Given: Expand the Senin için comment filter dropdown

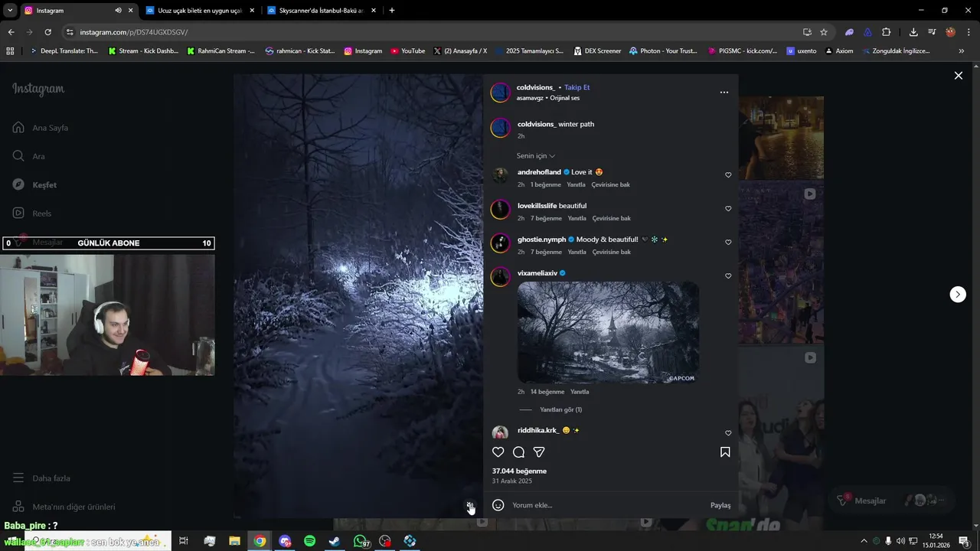Looking at the screenshot, I should [x=536, y=156].
